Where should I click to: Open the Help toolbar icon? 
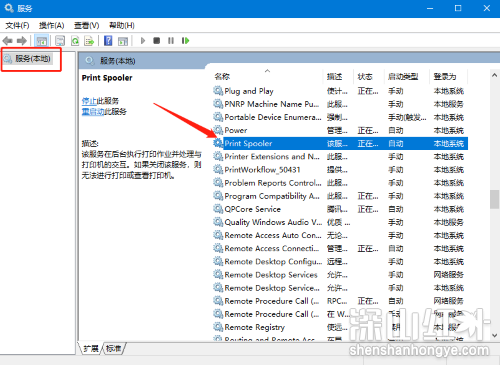click(x=108, y=41)
